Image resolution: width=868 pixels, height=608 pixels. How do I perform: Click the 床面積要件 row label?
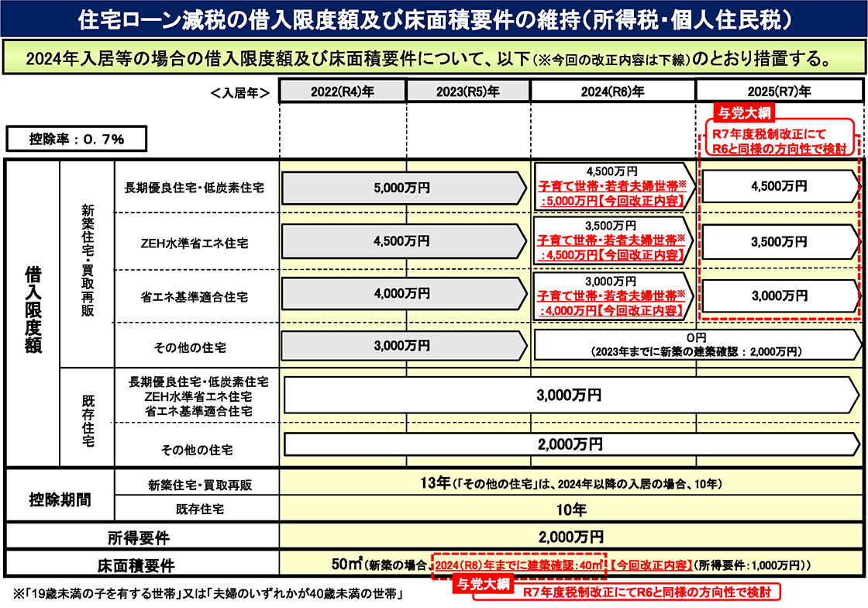point(138,564)
